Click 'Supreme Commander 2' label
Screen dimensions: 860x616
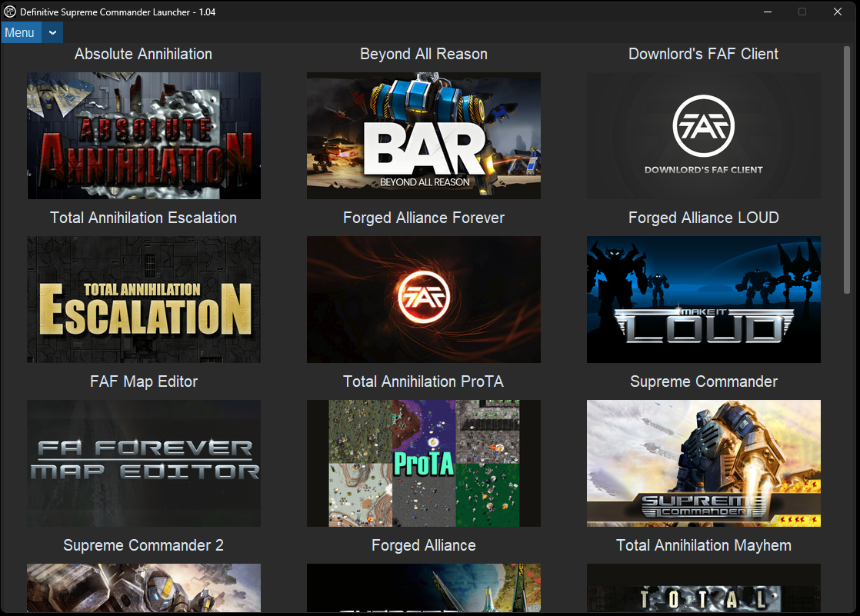tap(143, 545)
